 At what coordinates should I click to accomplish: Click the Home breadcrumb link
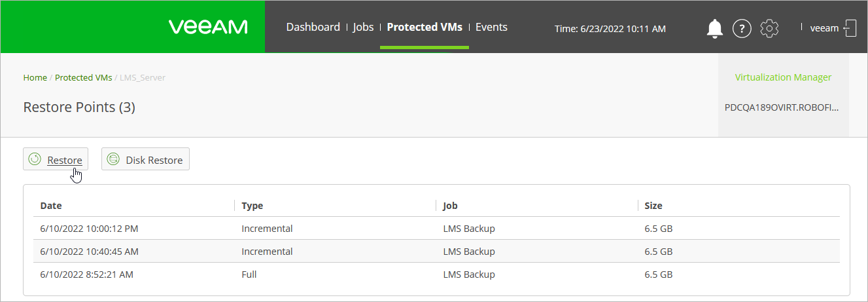pyautogui.click(x=35, y=77)
